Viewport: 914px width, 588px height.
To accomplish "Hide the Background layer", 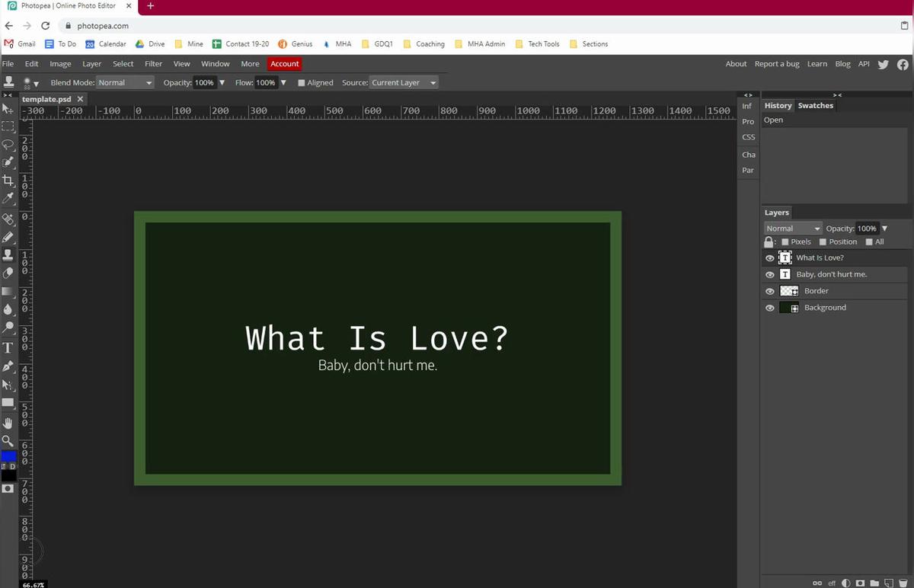I will click(x=770, y=308).
